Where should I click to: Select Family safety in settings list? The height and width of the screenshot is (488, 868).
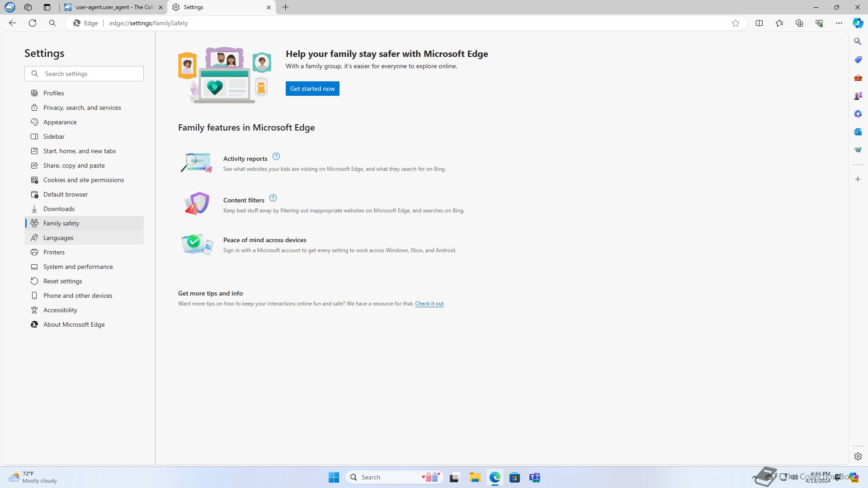[84, 223]
